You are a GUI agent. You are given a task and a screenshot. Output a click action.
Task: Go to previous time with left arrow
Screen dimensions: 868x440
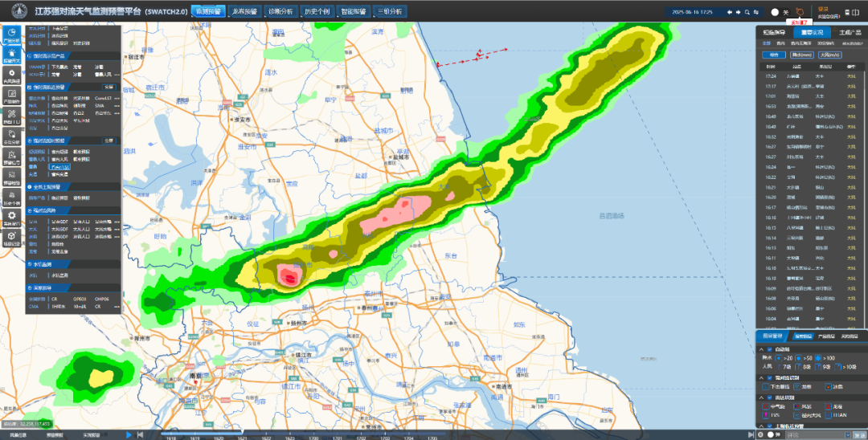[x=729, y=12]
